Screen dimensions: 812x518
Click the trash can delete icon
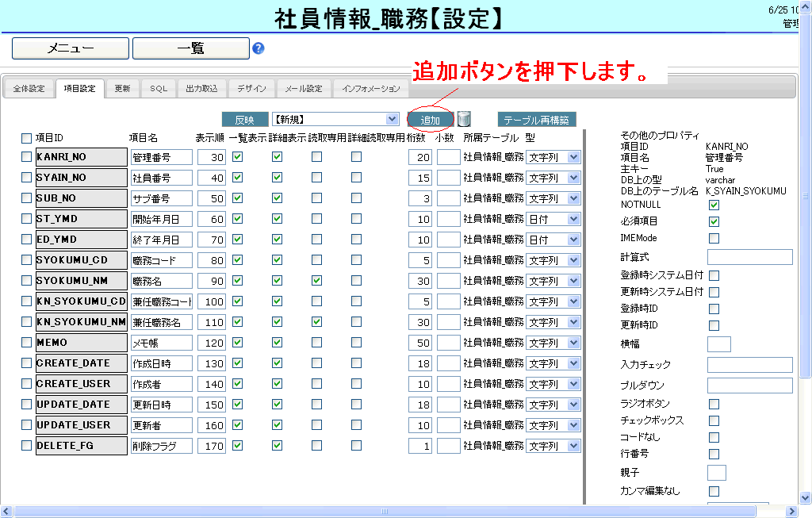464,120
